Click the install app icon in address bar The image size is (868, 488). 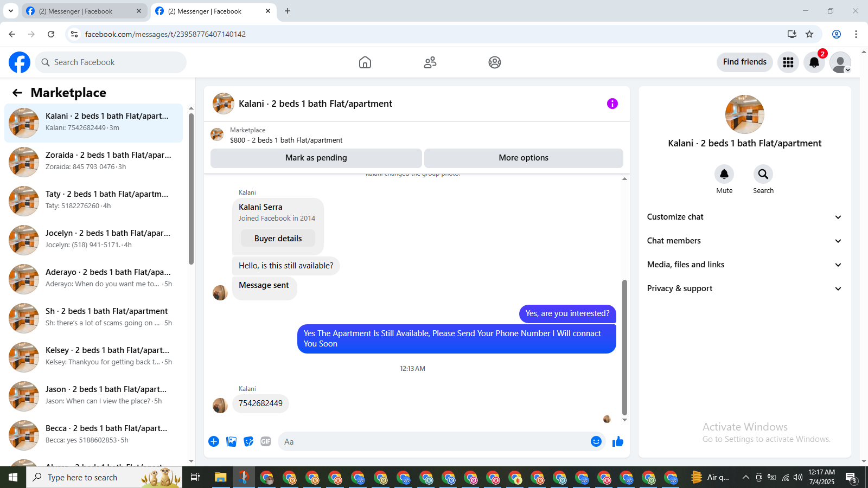[792, 34]
